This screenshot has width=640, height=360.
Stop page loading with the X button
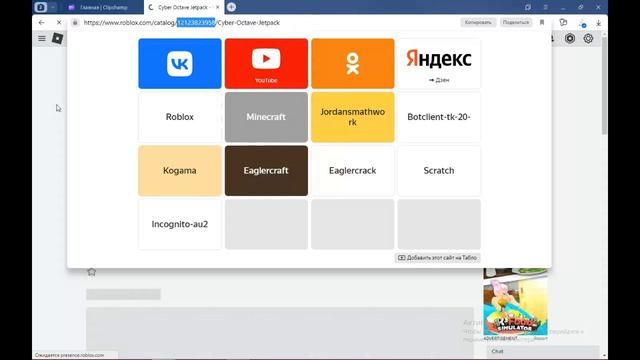pyautogui.click(x=59, y=22)
